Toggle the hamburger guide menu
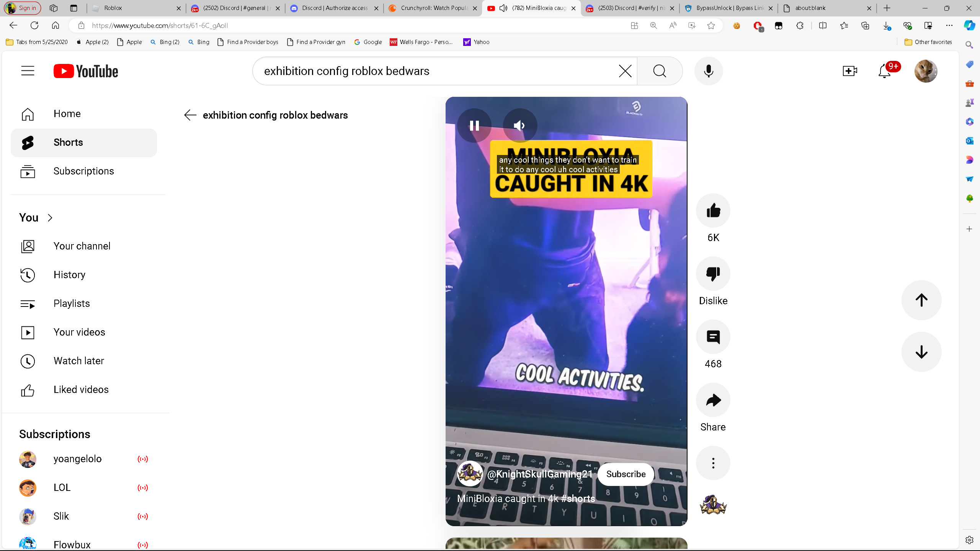The width and height of the screenshot is (980, 551). click(x=28, y=71)
